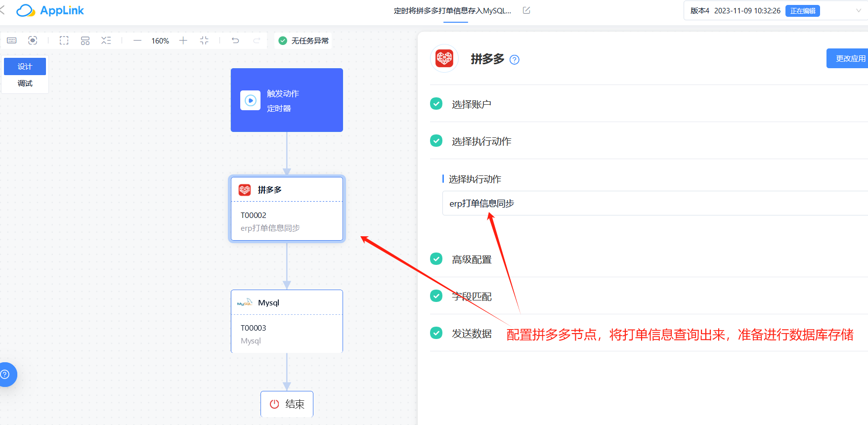Activate the dashed box selection tool
Viewport: 868px width, 425px height.
point(64,41)
